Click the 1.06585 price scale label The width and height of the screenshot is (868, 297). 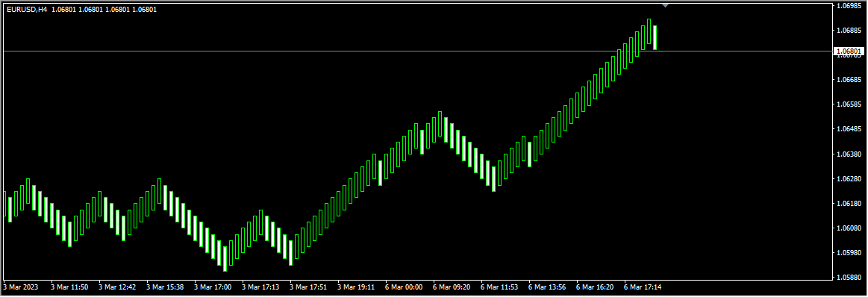pyautogui.click(x=850, y=104)
